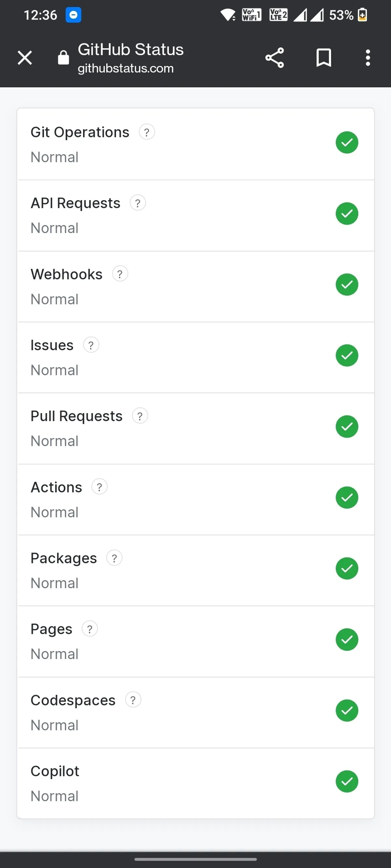
Task: Tap the githubstatus.com URL text
Action: point(125,68)
